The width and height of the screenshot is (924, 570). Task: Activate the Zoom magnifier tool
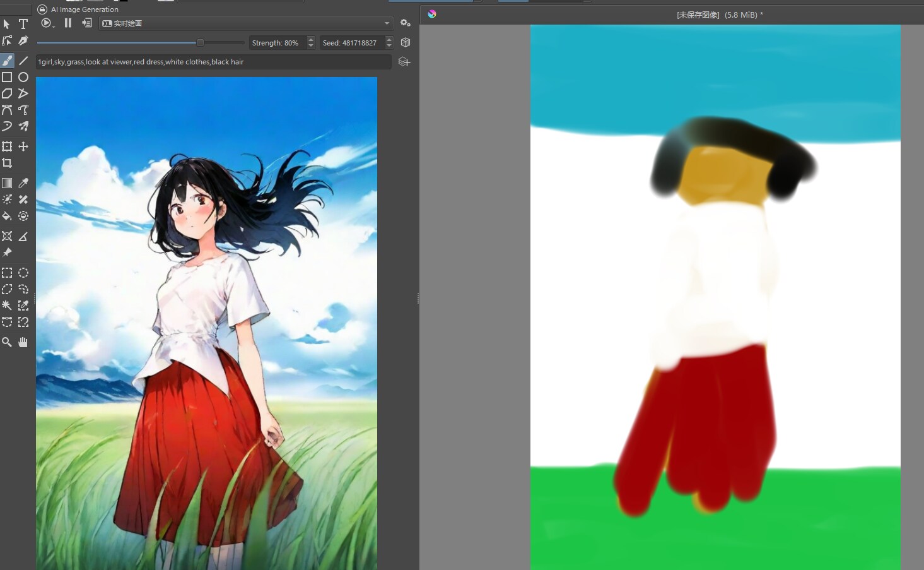pos(7,342)
